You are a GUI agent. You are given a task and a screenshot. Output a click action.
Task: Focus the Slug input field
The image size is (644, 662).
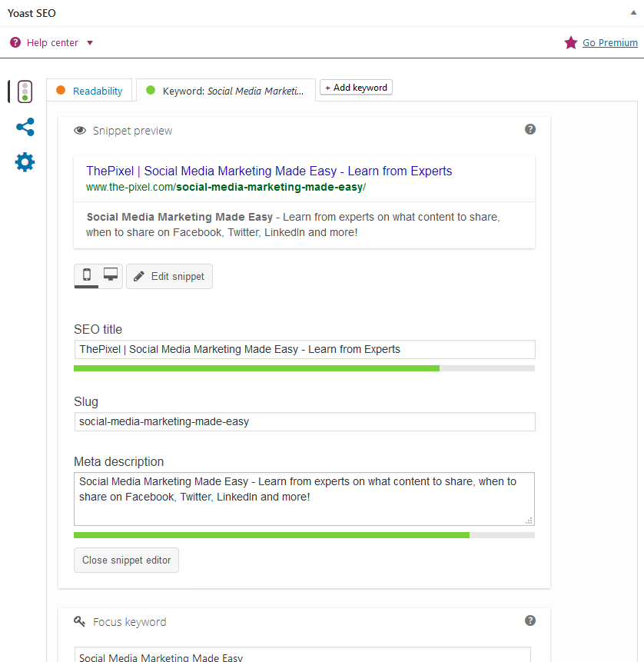pos(304,422)
